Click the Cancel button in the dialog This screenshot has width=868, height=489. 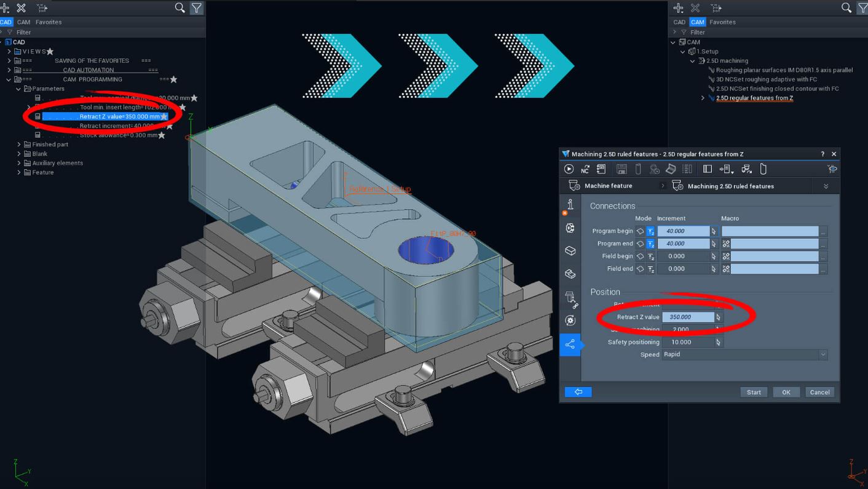click(x=819, y=391)
